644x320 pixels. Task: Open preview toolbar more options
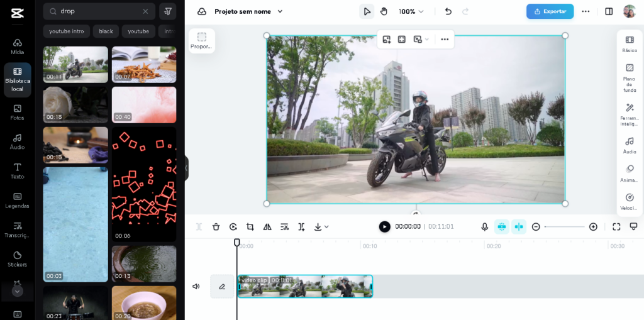tap(445, 40)
